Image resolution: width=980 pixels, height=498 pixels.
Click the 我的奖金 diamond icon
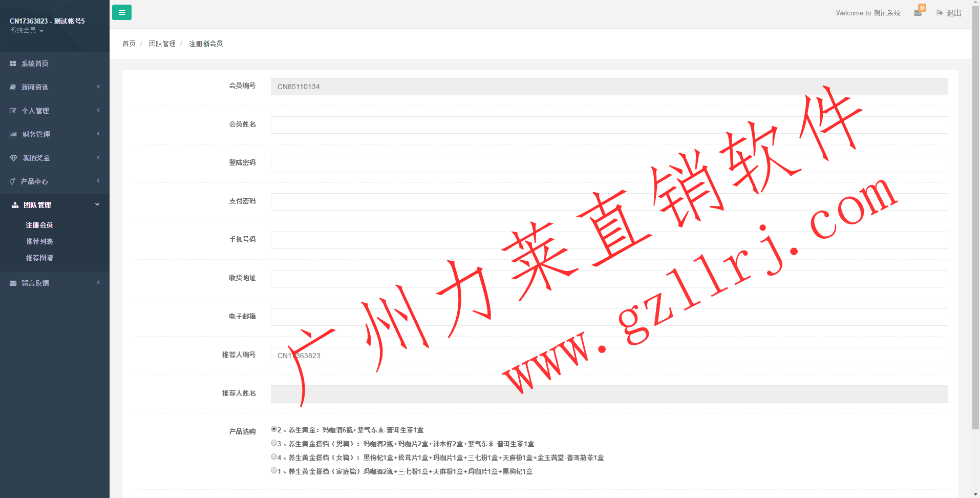(13, 158)
